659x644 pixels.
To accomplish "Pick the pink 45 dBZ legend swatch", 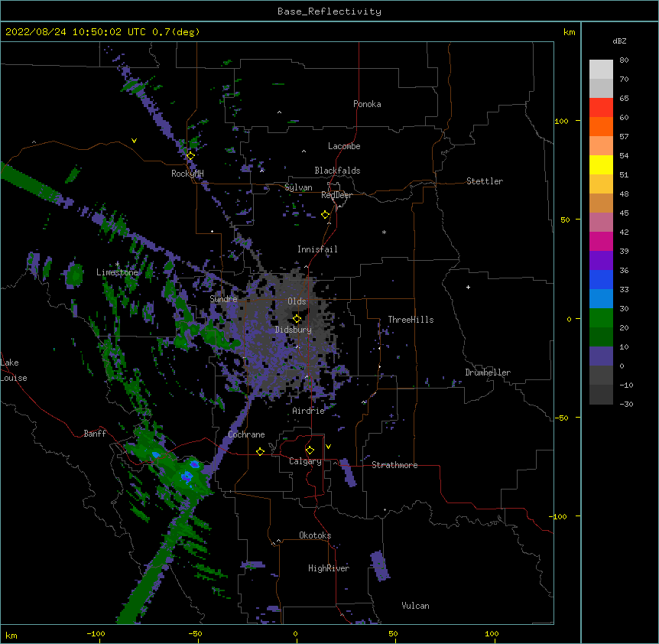I will (601, 223).
